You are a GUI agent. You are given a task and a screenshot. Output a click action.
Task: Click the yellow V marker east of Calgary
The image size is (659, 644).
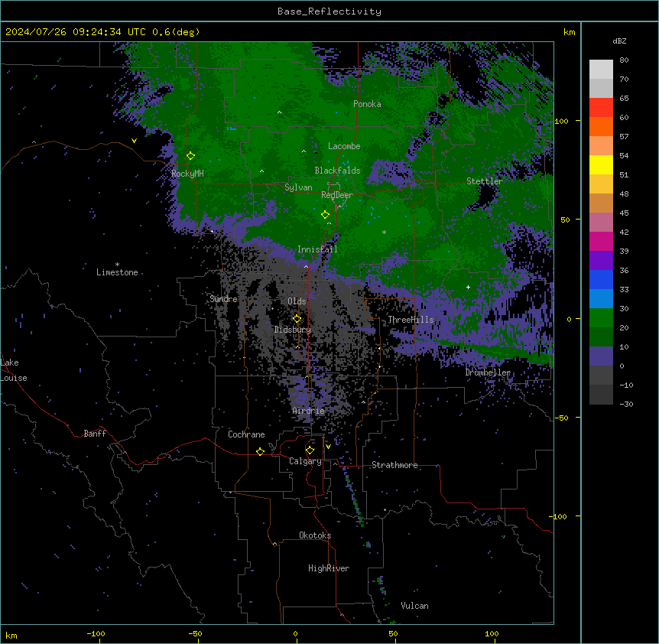pos(328,447)
